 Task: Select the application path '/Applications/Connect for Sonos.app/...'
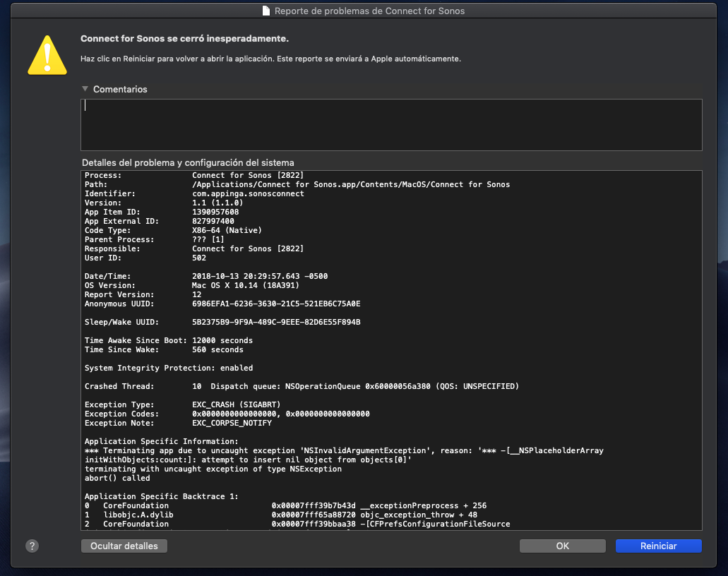(x=351, y=184)
